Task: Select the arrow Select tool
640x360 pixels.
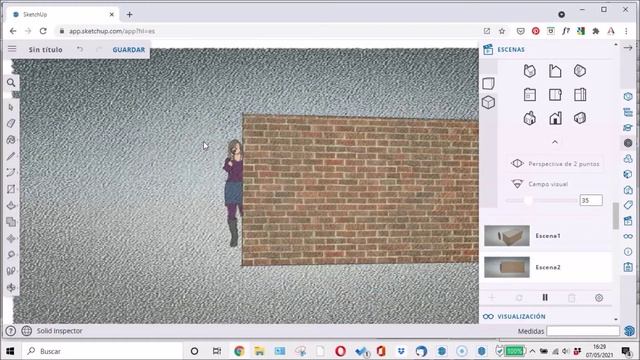Action: coord(11,107)
